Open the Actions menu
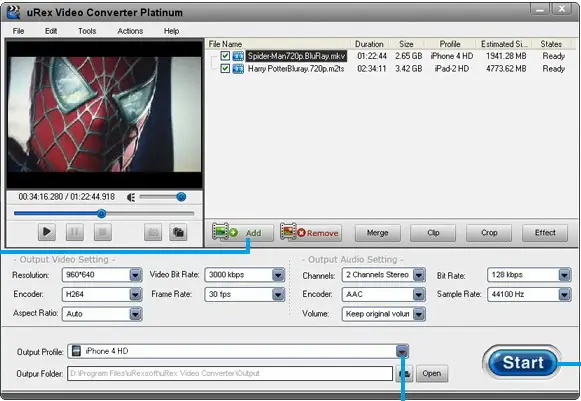 point(130,31)
